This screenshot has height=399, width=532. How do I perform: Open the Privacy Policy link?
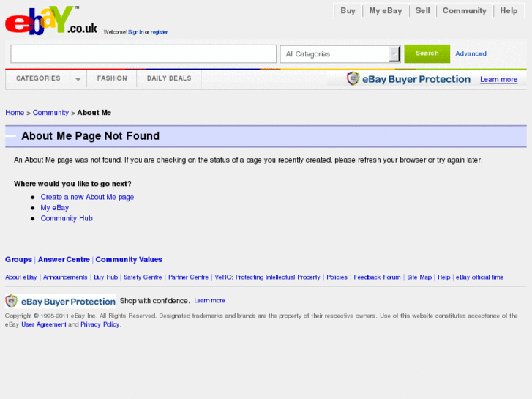point(100,324)
